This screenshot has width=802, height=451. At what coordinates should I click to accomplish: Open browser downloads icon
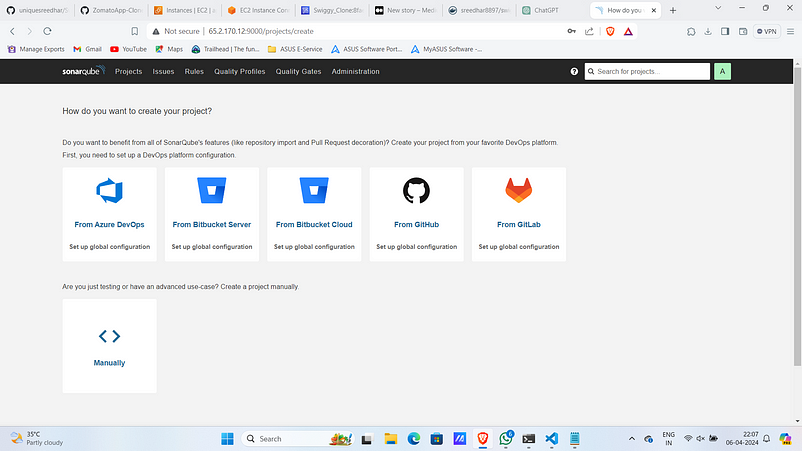coord(708,31)
